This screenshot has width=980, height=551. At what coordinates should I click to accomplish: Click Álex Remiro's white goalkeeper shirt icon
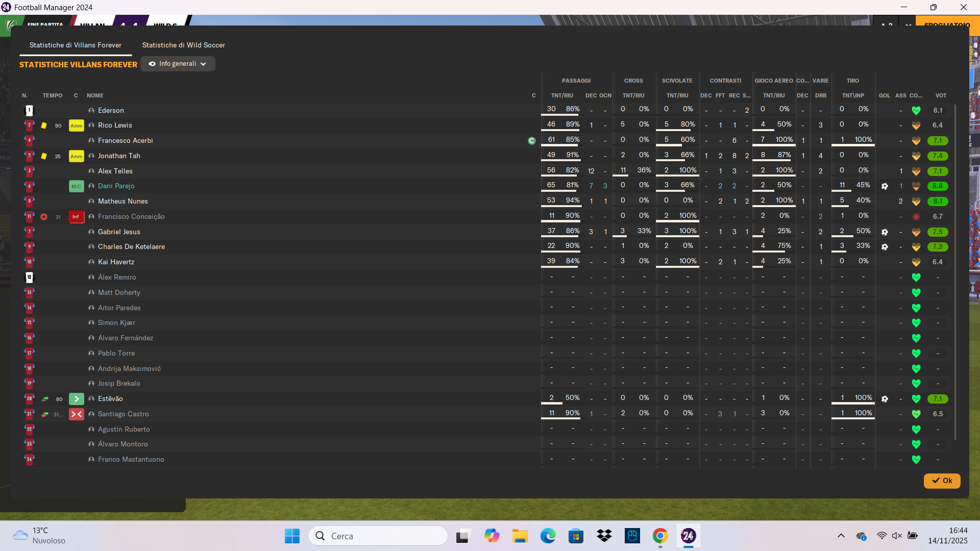click(29, 278)
